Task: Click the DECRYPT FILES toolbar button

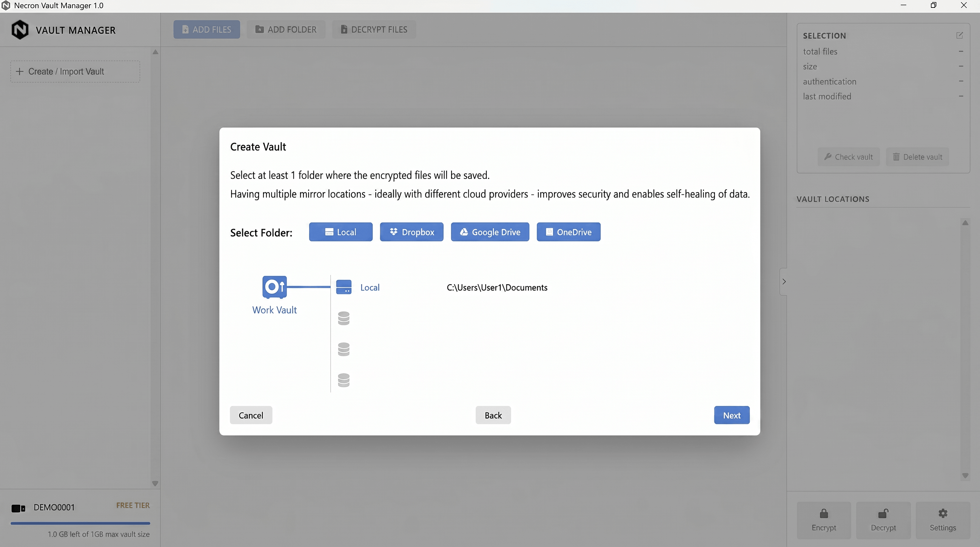Action: click(374, 29)
